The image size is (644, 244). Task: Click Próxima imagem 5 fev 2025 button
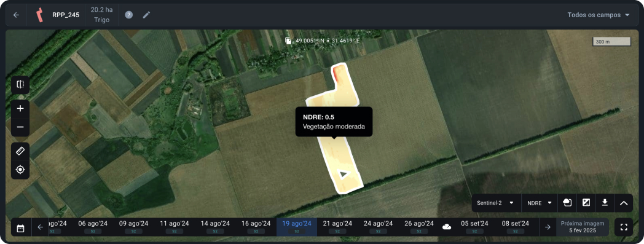pyautogui.click(x=583, y=227)
